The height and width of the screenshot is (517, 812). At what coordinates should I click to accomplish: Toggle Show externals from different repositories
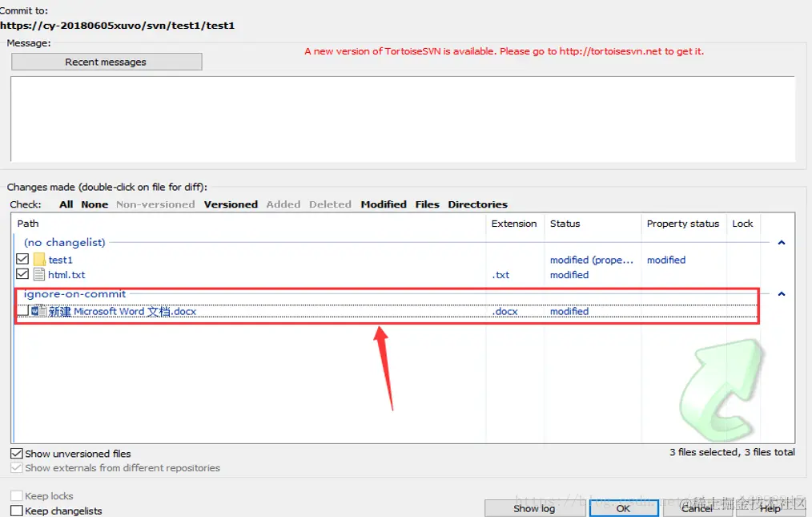point(17,468)
